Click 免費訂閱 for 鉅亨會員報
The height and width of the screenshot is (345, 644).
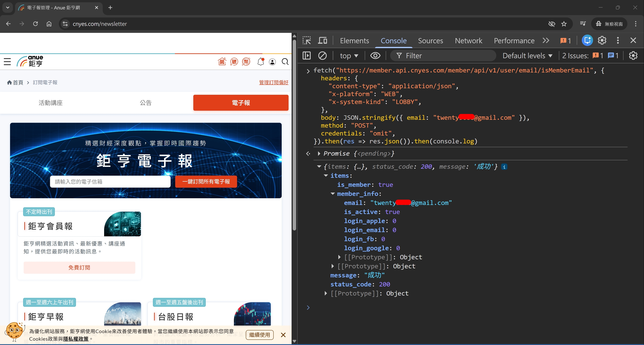click(79, 268)
